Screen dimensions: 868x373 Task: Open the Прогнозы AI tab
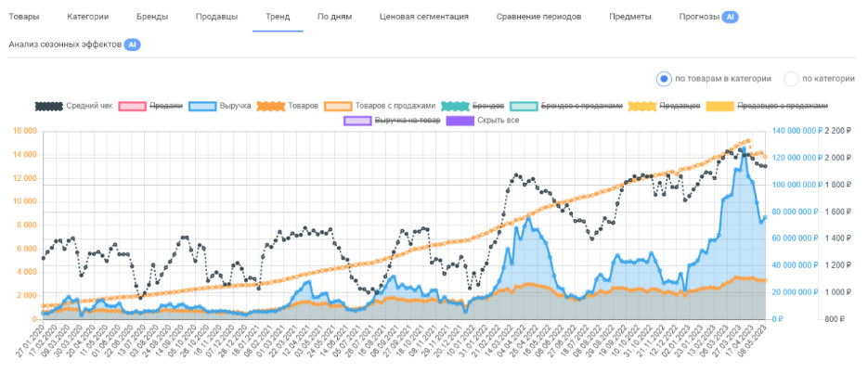point(707,17)
